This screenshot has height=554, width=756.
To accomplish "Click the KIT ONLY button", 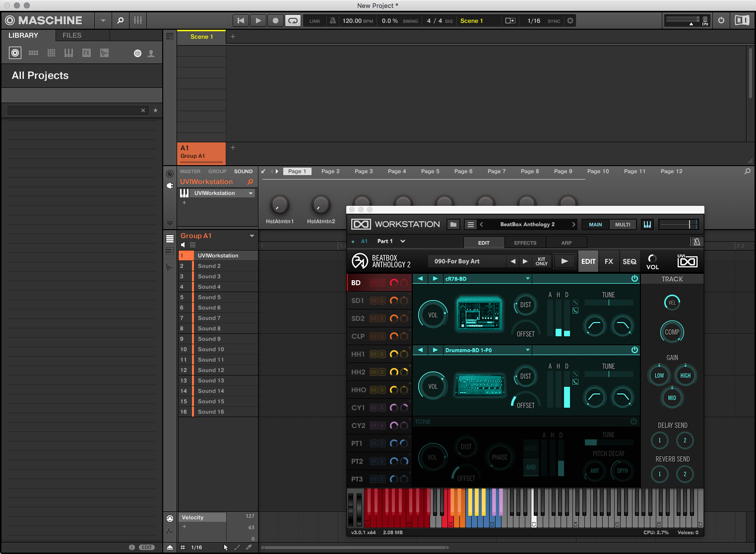I will pos(542,261).
